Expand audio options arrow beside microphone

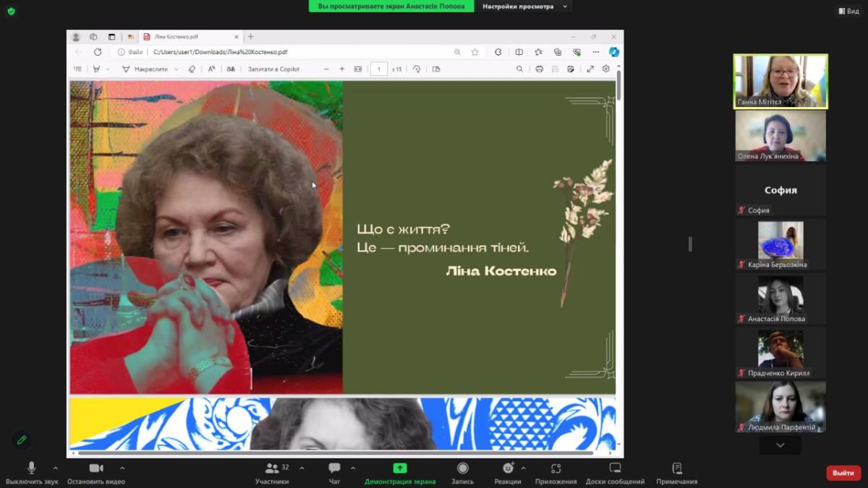point(56,468)
